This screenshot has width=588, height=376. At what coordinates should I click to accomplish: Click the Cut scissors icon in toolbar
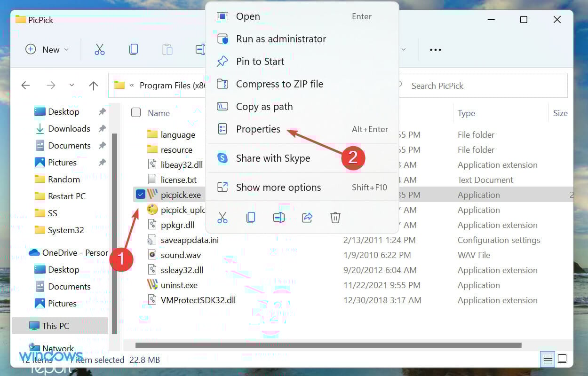pyautogui.click(x=100, y=49)
